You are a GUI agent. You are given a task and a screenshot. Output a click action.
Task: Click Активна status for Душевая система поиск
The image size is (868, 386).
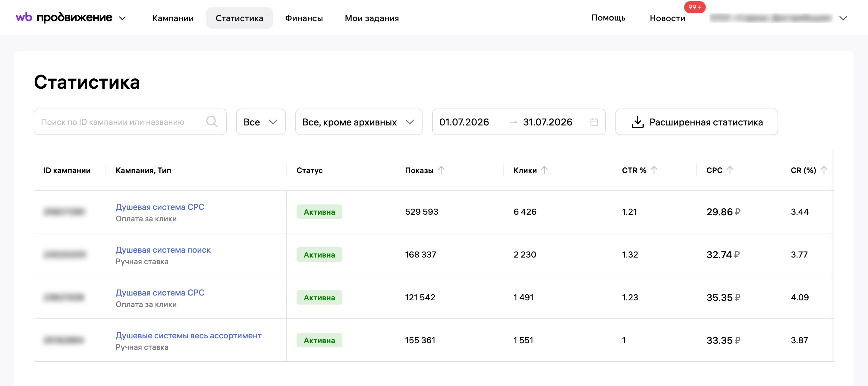319,255
